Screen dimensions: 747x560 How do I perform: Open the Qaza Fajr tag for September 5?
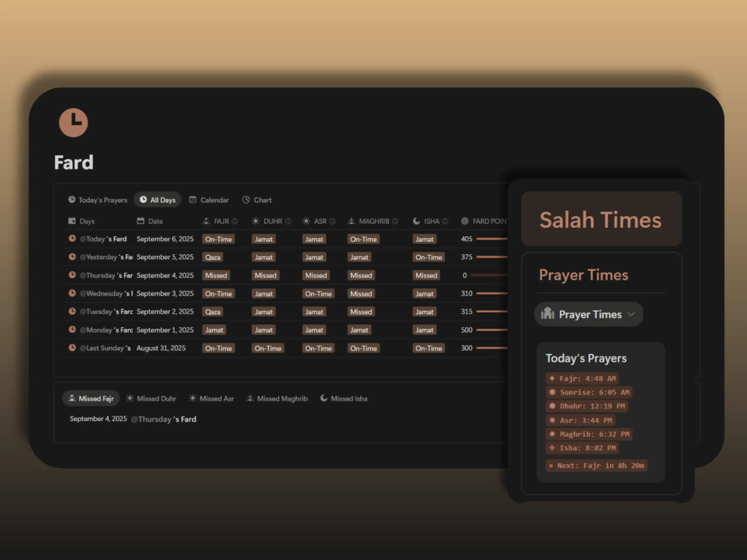click(213, 257)
